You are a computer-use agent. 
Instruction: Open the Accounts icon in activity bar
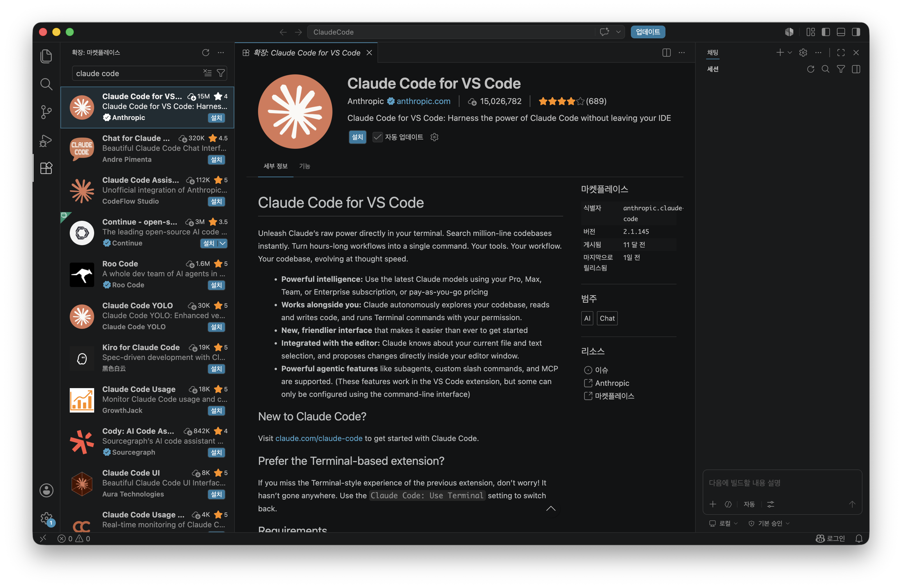(46, 490)
